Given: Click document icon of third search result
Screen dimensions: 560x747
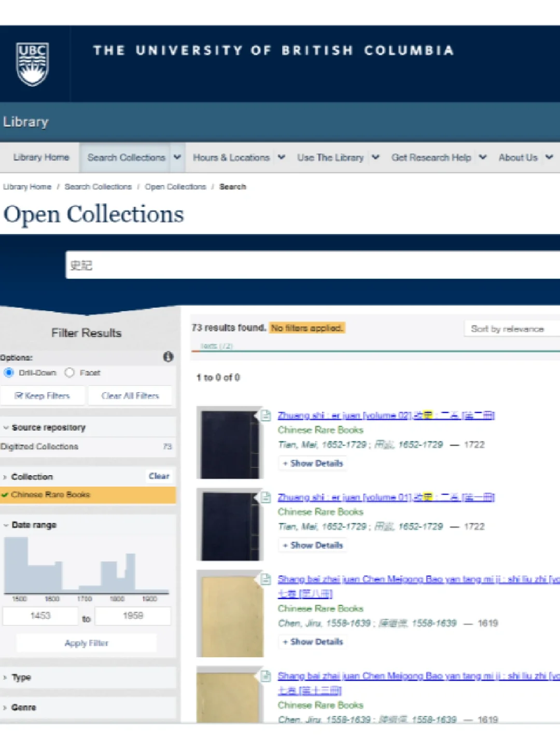Looking at the screenshot, I should click(x=266, y=579).
